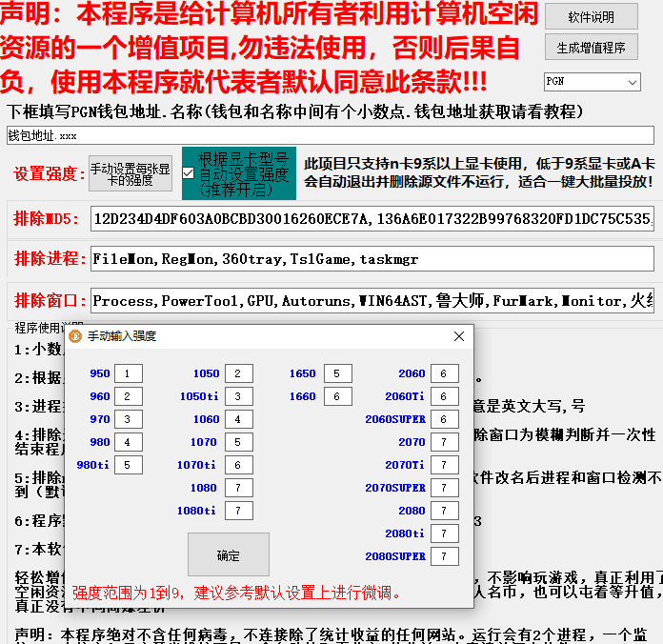The image size is (663, 644).
Task: Toggle the 根据显卡型号自动设置强度 checkbox
Action: click(189, 173)
